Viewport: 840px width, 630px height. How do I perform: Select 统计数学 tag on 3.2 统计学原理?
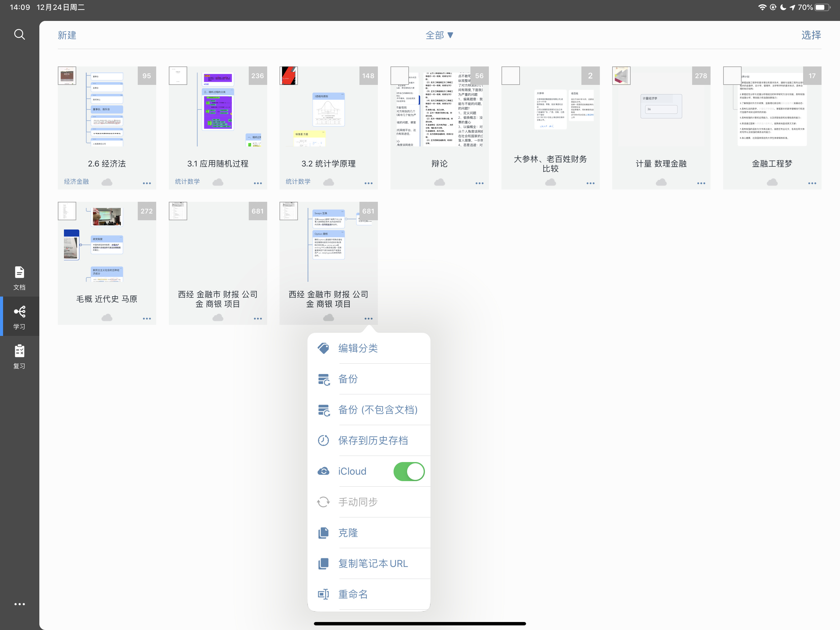click(298, 181)
